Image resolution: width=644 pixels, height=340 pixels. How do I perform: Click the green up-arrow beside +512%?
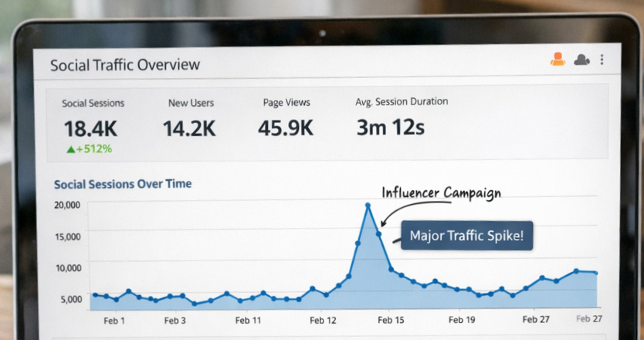pyautogui.click(x=70, y=148)
